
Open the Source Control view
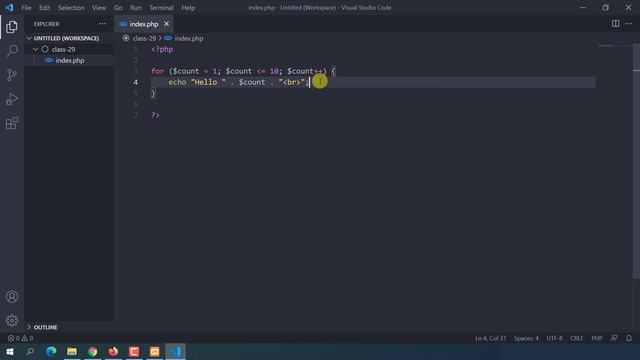tap(12, 75)
